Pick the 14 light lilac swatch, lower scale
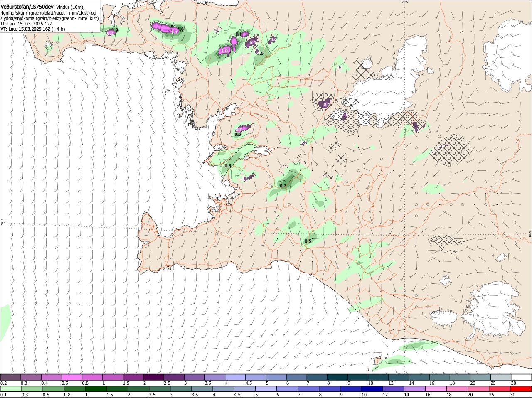The width and height of the screenshot is (532, 398). click(x=415, y=389)
